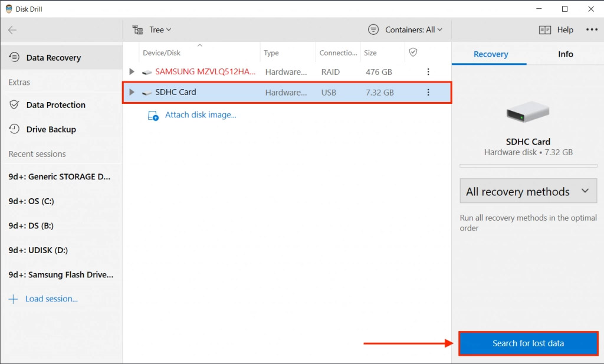Open the Tree view dropdown

point(160,29)
